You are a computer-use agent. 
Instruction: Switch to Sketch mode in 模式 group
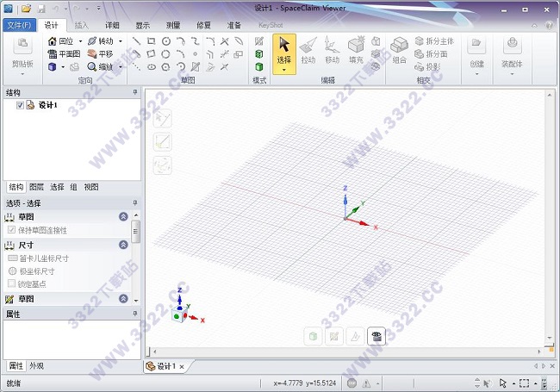[x=259, y=41]
